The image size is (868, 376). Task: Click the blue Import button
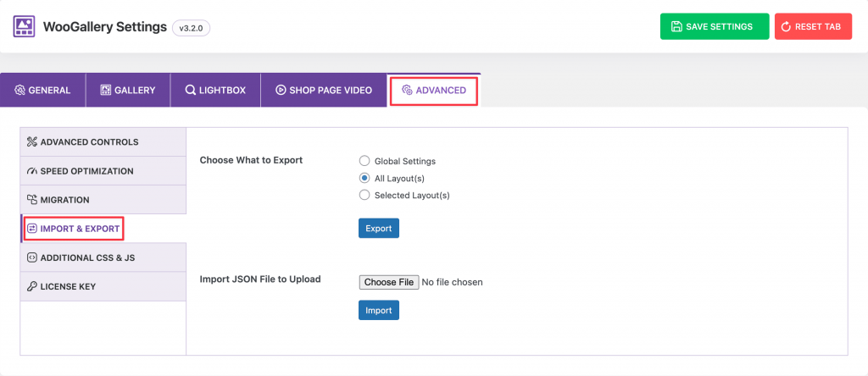pyautogui.click(x=379, y=310)
